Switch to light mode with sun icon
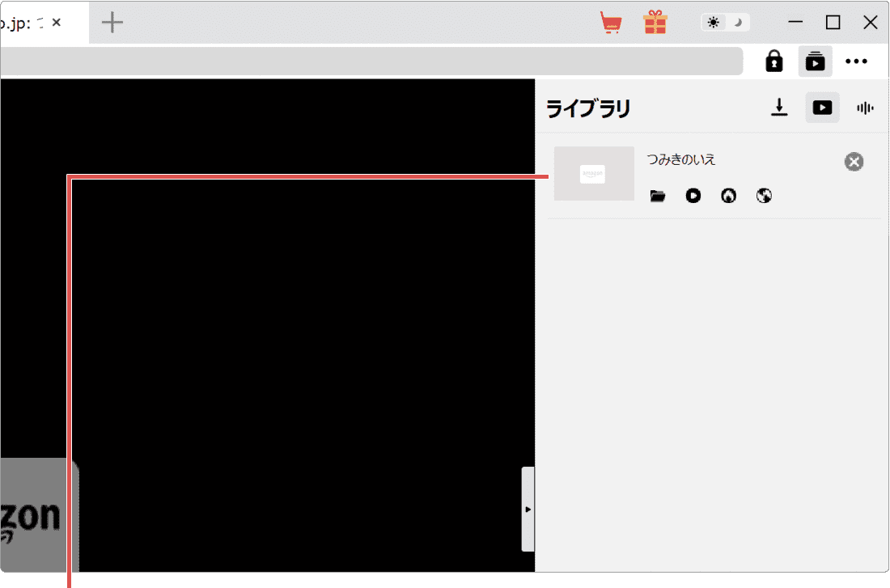Viewport: 890px width, 588px height. pyautogui.click(x=713, y=23)
